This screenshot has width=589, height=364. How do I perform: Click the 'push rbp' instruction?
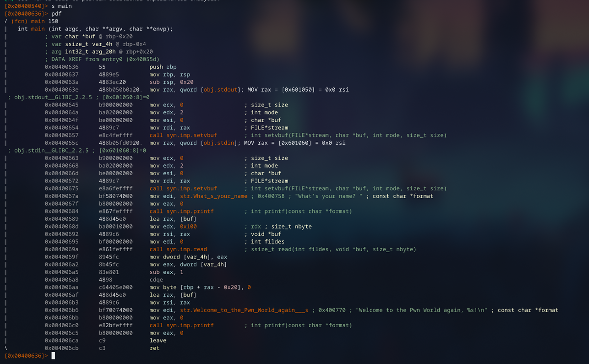click(163, 67)
